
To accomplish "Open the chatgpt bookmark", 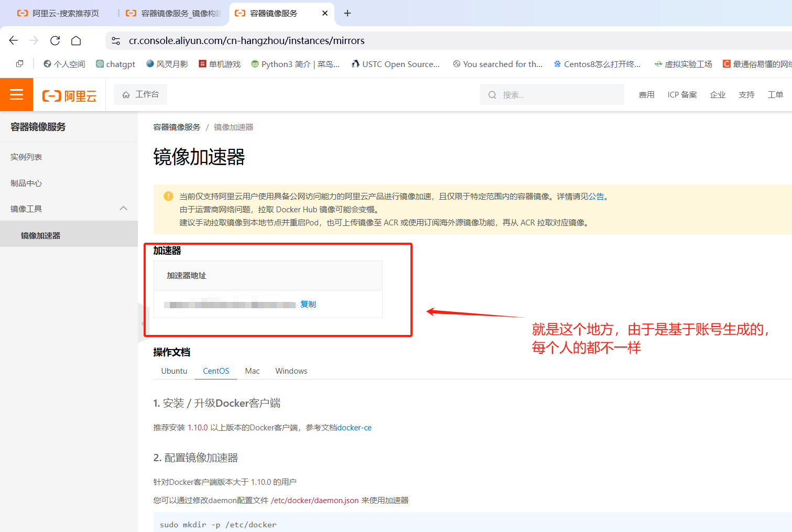I will [115, 64].
